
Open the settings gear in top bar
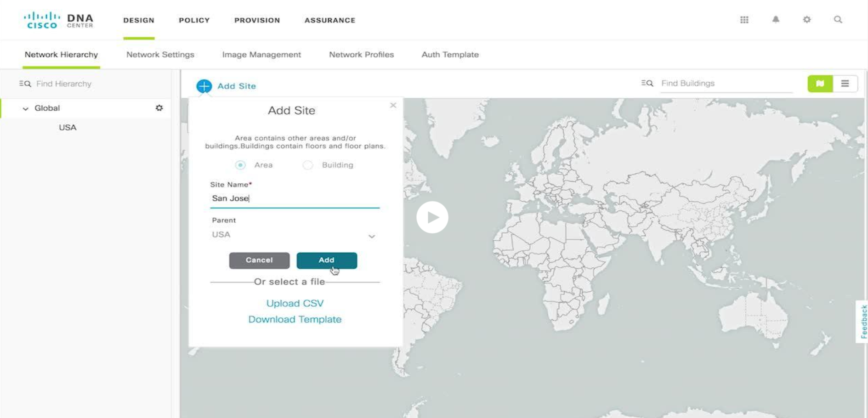point(807,20)
